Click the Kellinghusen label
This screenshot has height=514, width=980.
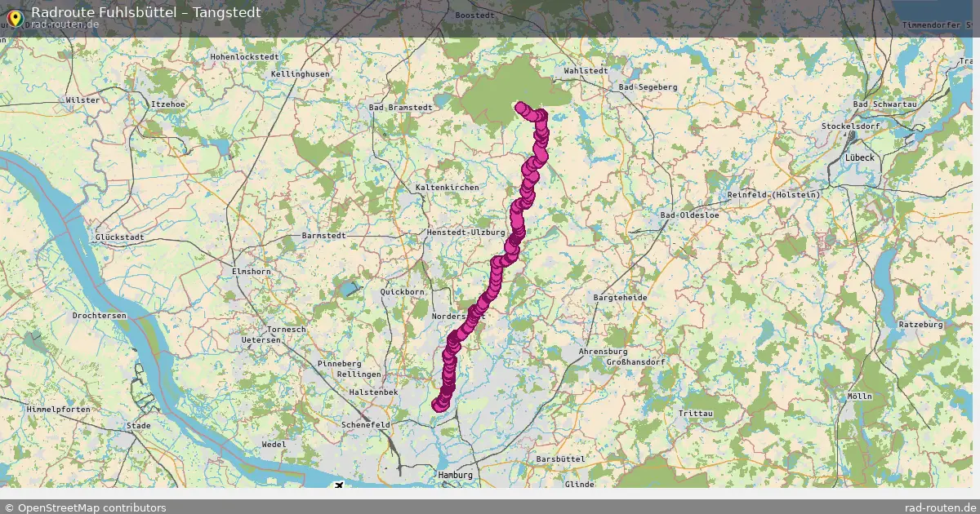pos(301,74)
